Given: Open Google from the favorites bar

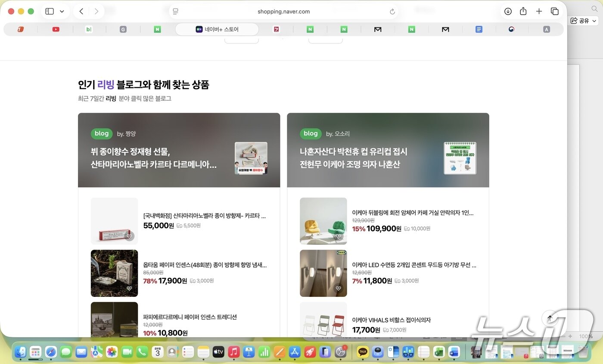Looking at the screenshot, I should click(123, 29).
